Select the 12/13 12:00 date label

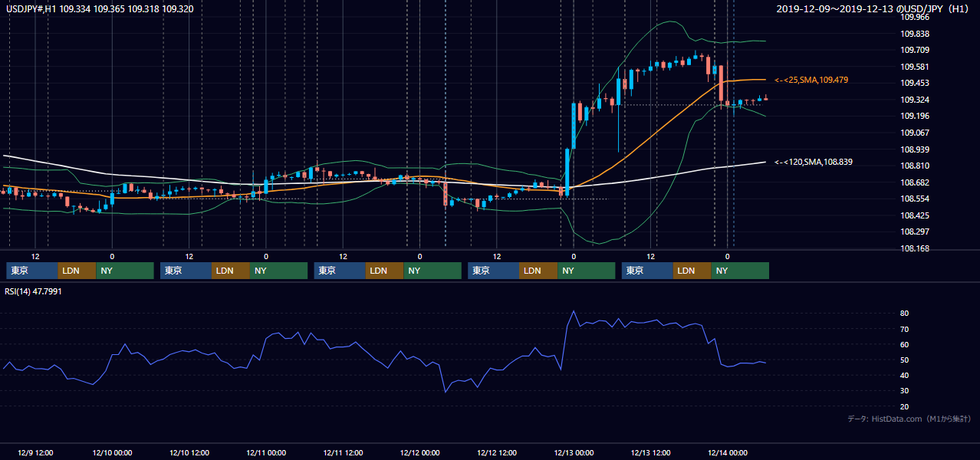tap(650, 452)
